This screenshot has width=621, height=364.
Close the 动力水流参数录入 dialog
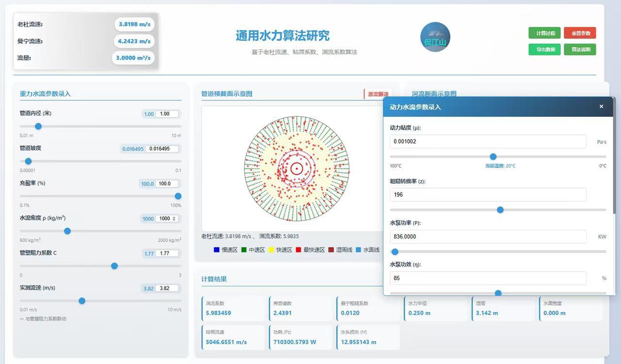click(601, 106)
